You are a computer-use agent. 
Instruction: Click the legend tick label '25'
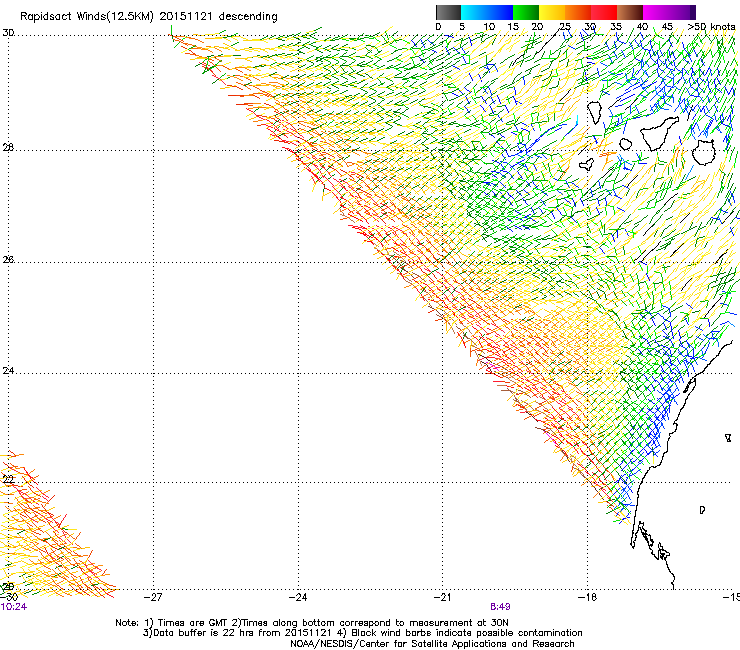point(565,27)
